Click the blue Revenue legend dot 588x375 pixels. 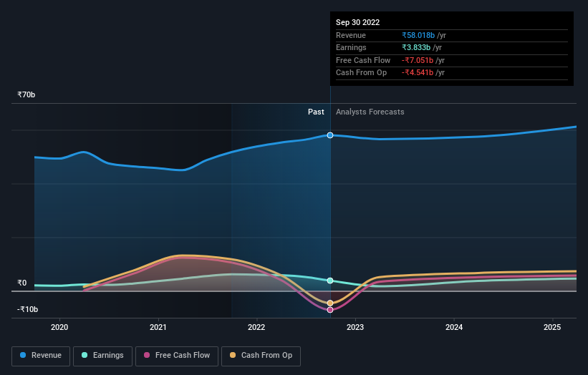[x=23, y=355]
